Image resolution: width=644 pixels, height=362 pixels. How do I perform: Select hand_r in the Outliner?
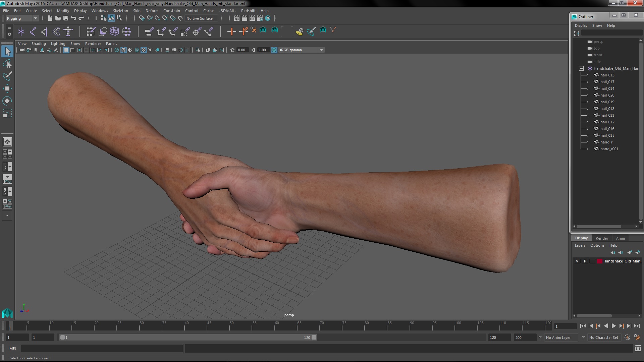click(606, 142)
